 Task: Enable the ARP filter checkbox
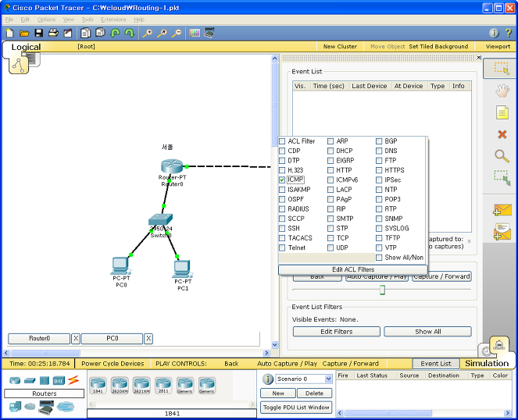[x=330, y=141]
